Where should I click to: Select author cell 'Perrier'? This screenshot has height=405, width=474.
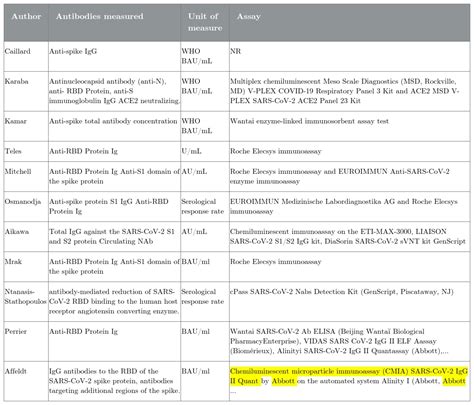26,341
